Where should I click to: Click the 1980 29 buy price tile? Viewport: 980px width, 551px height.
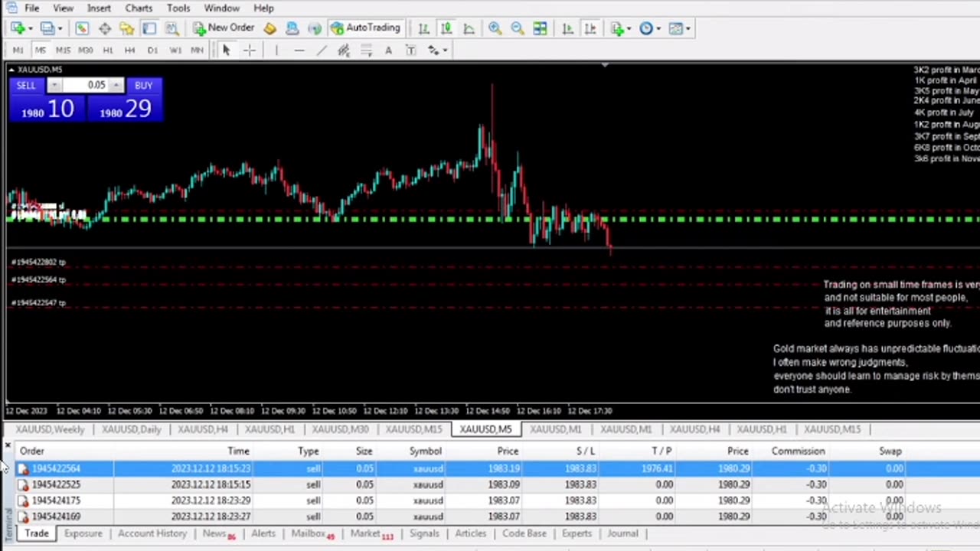[124, 109]
